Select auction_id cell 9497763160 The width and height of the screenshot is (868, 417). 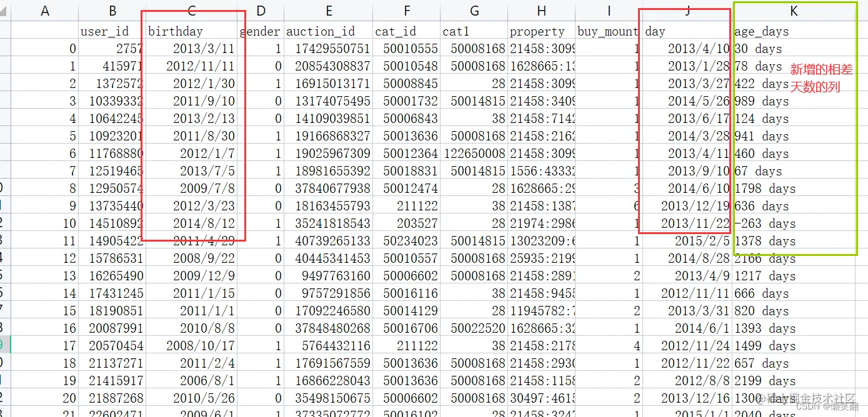pos(328,276)
